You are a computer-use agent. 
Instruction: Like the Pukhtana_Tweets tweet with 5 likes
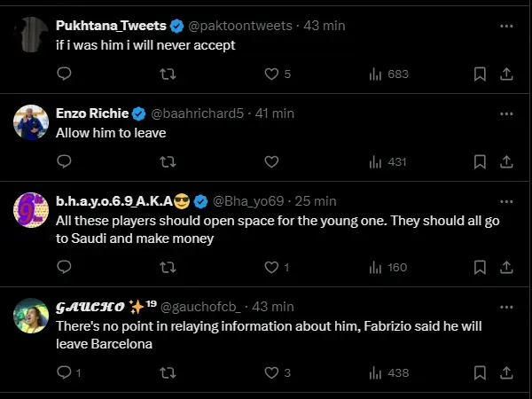coord(272,74)
